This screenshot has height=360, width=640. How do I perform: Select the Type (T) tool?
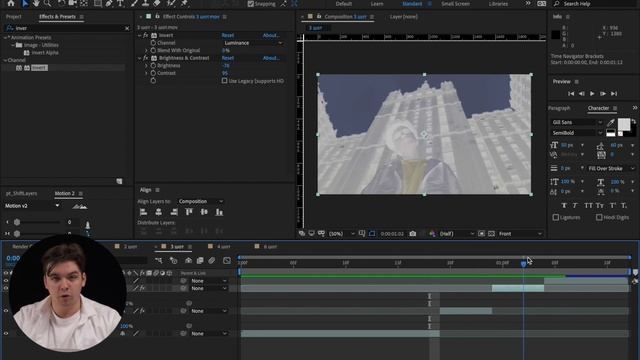click(x=120, y=3)
